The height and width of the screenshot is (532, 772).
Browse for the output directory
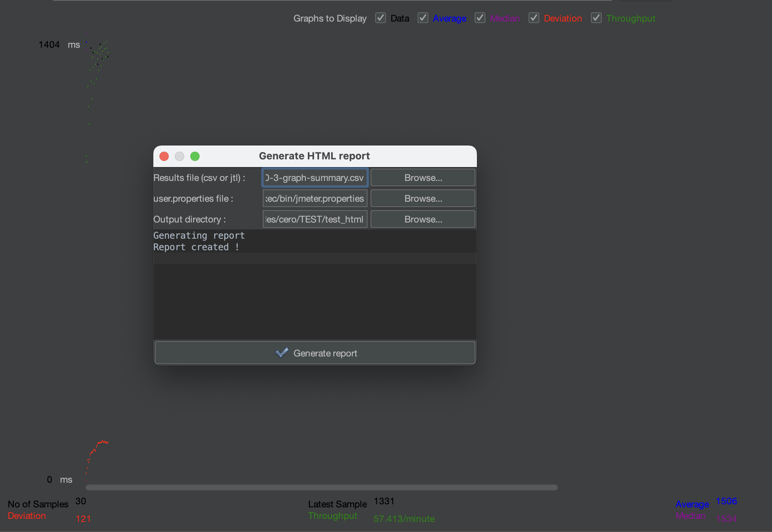(423, 219)
